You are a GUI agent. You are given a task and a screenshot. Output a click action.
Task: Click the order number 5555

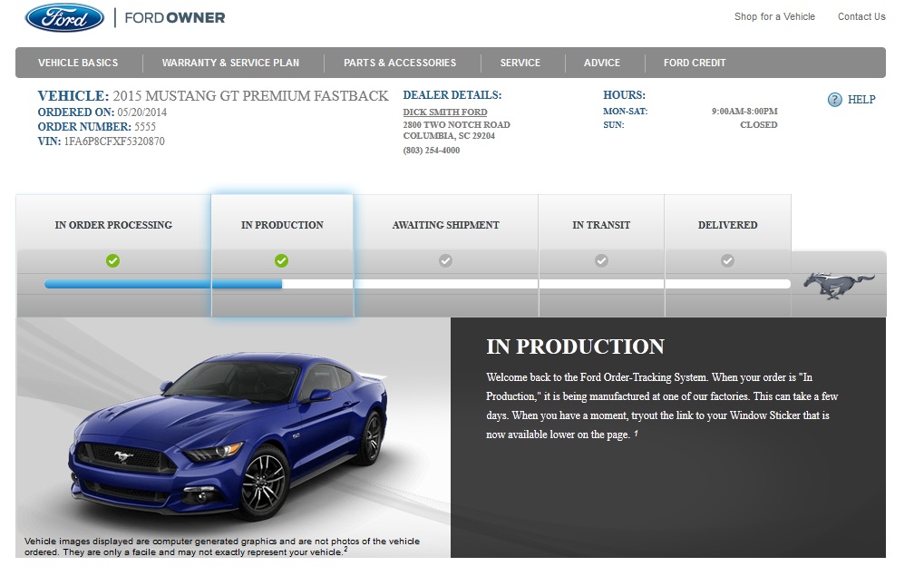[x=145, y=127]
